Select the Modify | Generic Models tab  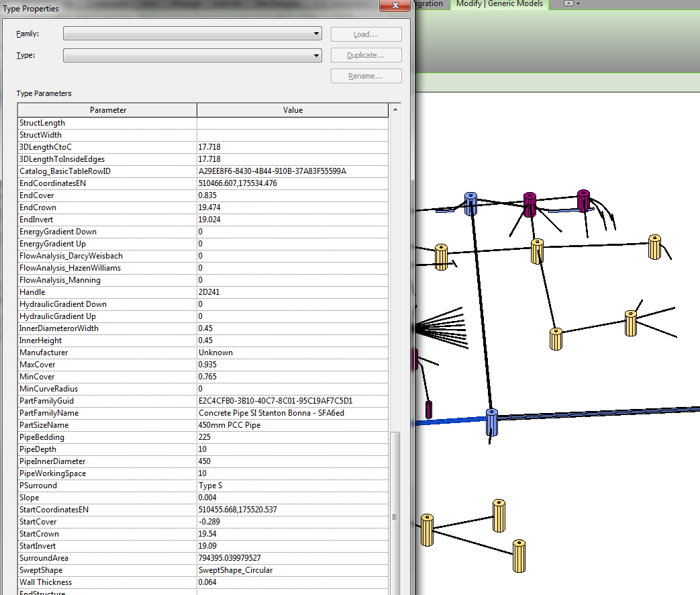[x=499, y=4]
